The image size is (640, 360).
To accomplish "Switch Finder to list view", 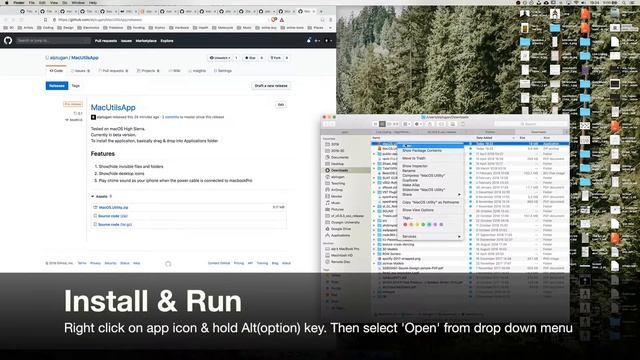I will pyautogui.click(x=382, y=124).
